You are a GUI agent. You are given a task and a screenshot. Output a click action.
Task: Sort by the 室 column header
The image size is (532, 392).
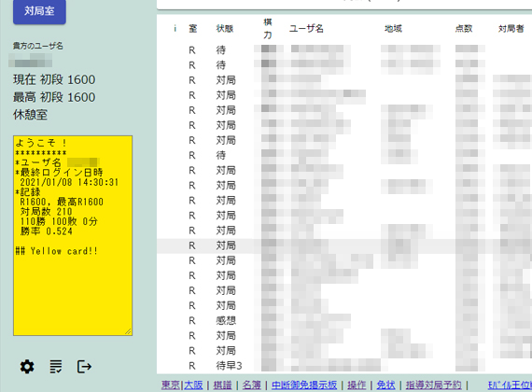coord(192,29)
